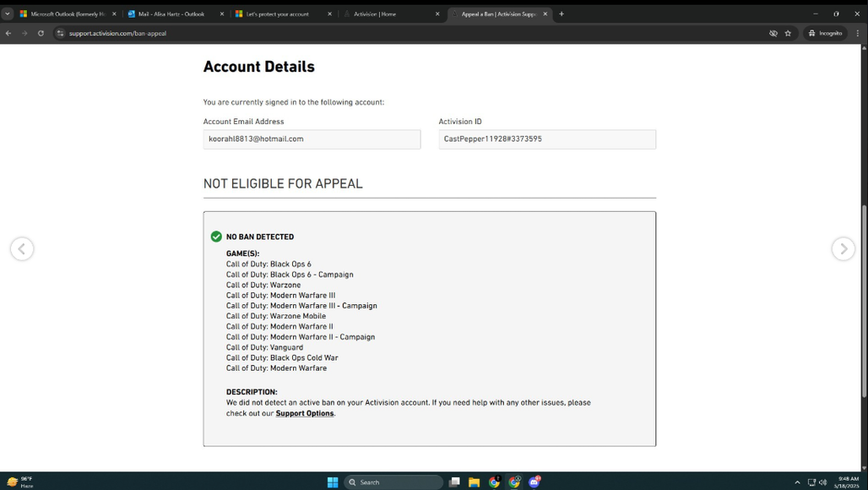This screenshot has height=490, width=868.
Task: Close the Let's protect your account tab
Action: point(330,14)
